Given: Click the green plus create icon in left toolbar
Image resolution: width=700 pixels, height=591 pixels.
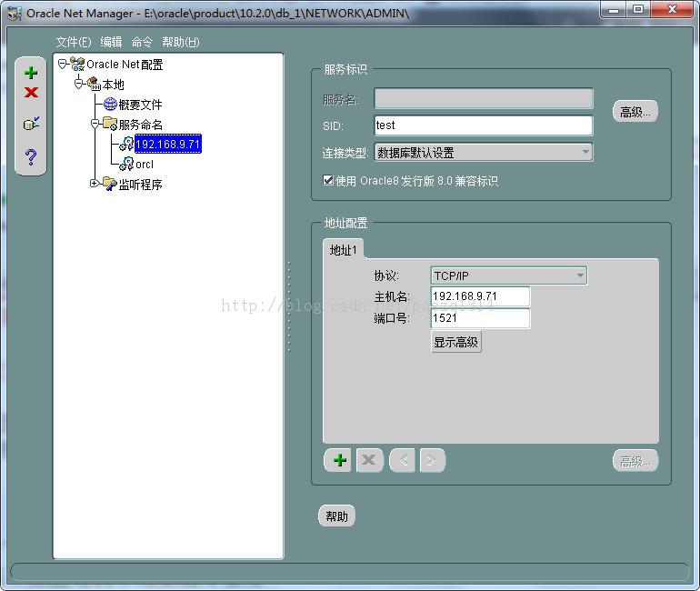Looking at the screenshot, I should pyautogui.click(x=31, y=73).
